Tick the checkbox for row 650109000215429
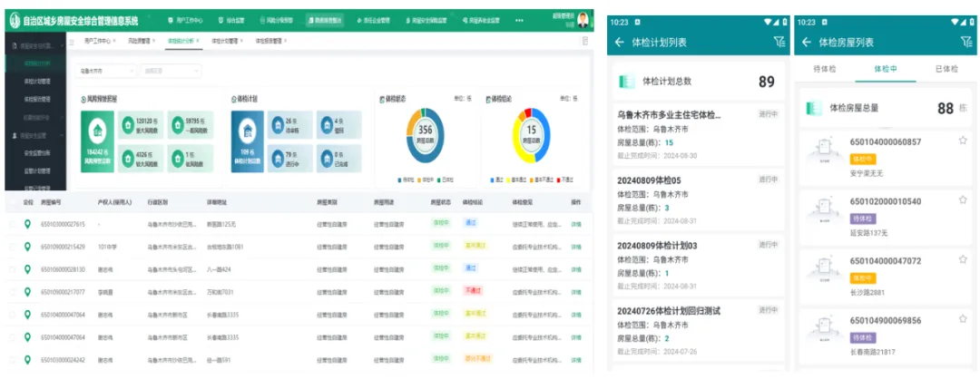Image resolution: width=980 pixels, height=389 pixels. click(x=13, y=247)
